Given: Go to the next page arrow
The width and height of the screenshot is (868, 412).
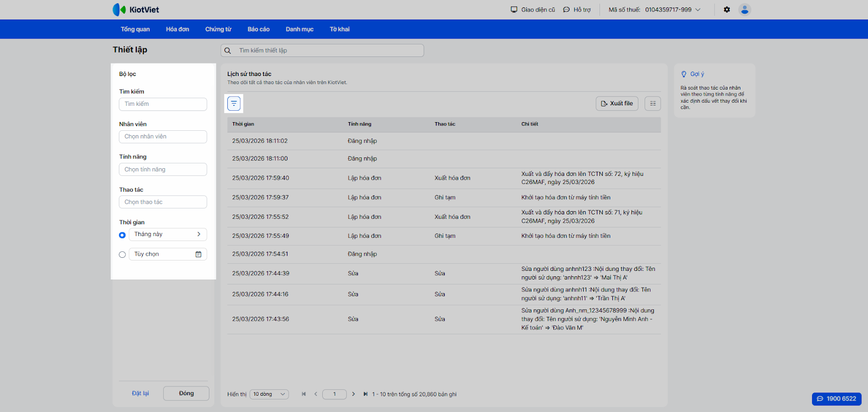Looking at the screenshot, I should coord(353,394).
